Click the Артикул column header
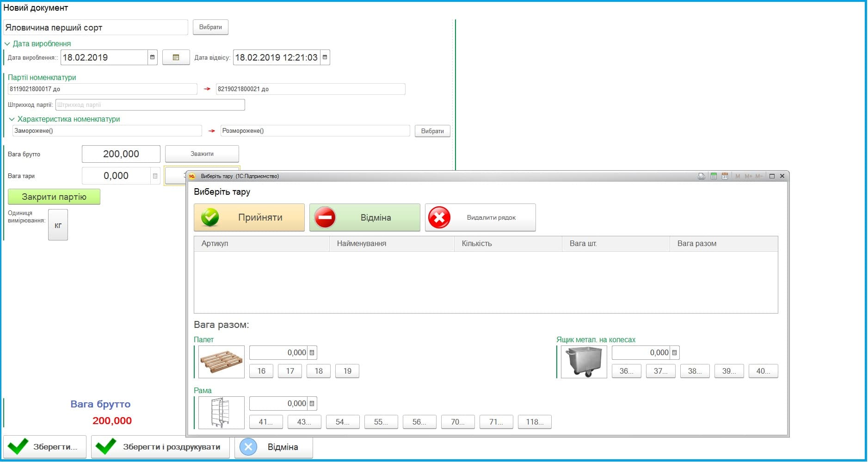Image resolution: width=868 pixels, height=462 pixels. [262, 244]
